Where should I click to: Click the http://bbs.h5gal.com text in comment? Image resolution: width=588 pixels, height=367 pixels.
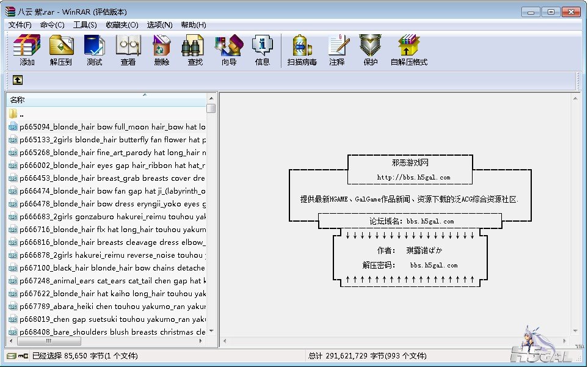pyautogui.click(x=413, y=177)
